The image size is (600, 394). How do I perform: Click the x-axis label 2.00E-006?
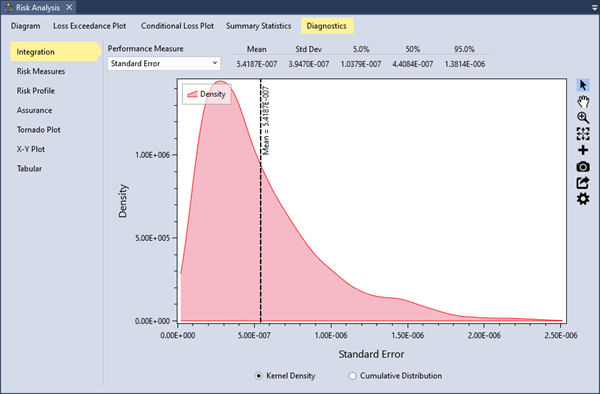(x=484, y=335)
